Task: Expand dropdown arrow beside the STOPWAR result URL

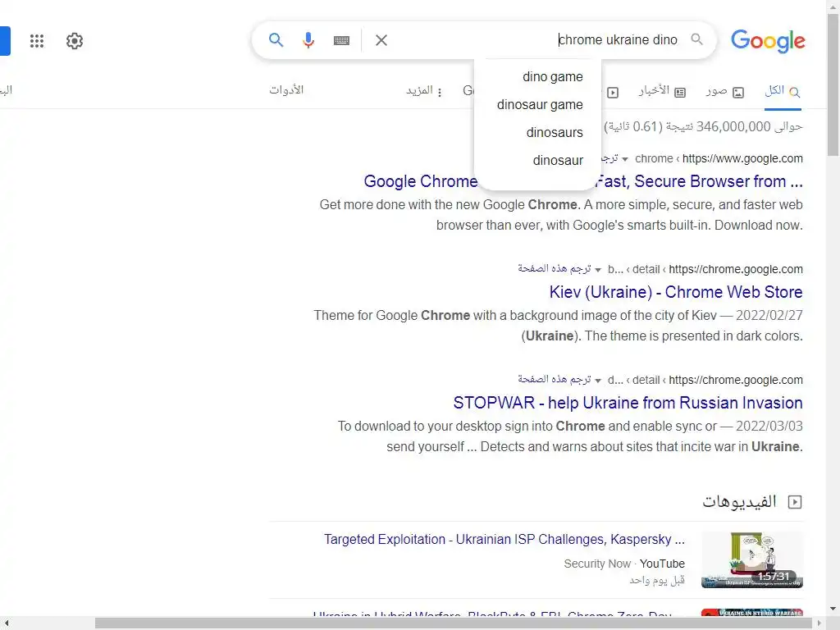Action: pyautogui.click(x=598, y=381)
